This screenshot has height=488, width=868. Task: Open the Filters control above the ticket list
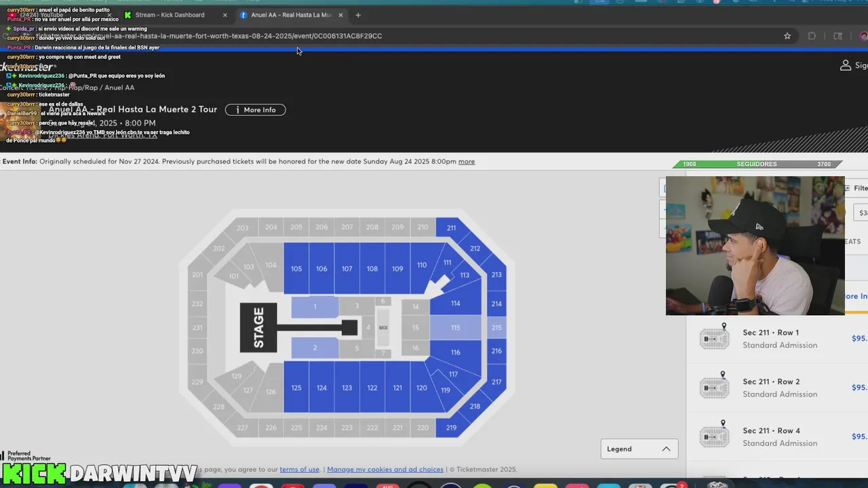pyautogui.click(x=856, y=188)
